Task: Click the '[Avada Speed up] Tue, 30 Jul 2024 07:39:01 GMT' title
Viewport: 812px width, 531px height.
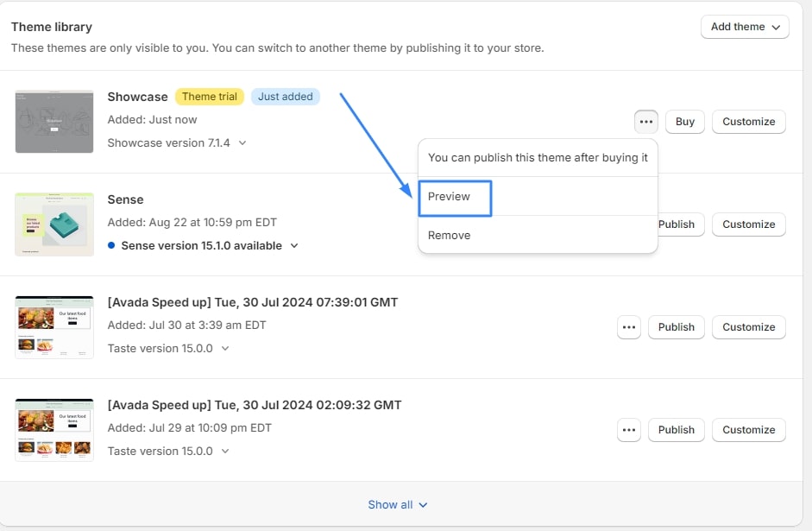Action: coord(253,302)
